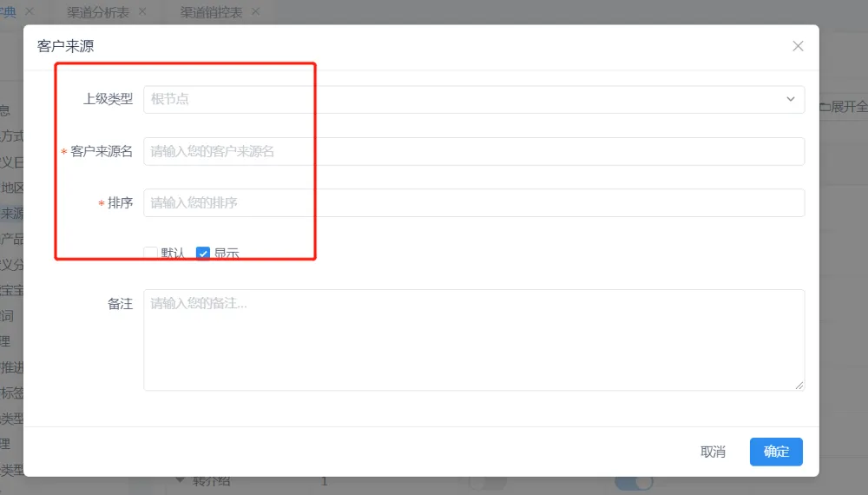Confirm with the 确定 button
Viewport: 868px width, 495px height.
(776, 452)
